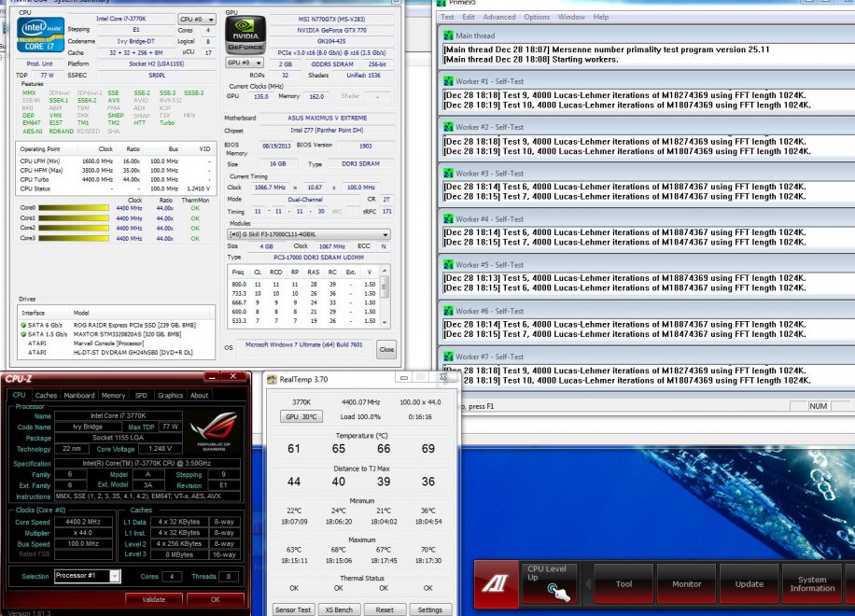Click the Worker #6 Self-Test window icon
This screenshot has width=855, height=616.
(x=448, y=311)
